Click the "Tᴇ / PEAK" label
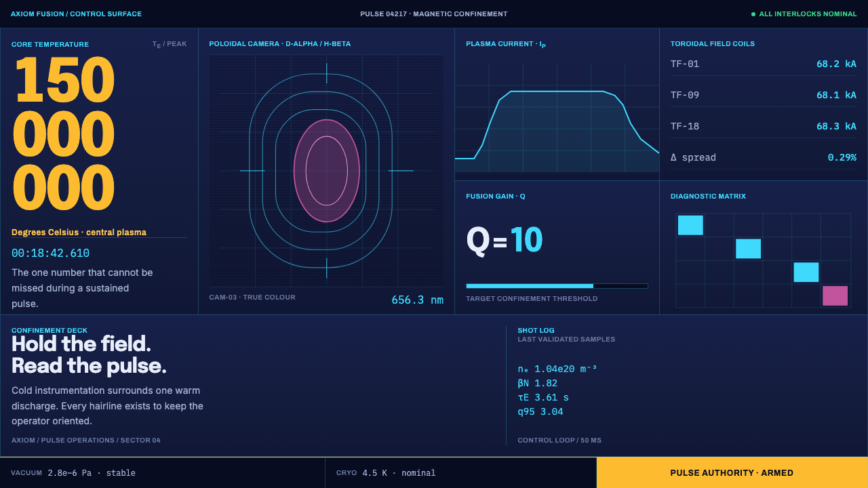This screenshot has width=868, height=488. [170, 44]
